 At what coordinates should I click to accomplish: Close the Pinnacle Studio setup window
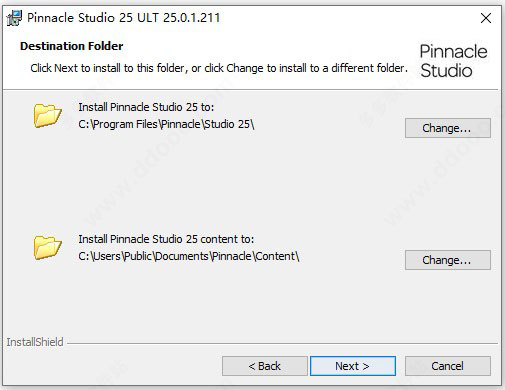click(x=486, y=18)
